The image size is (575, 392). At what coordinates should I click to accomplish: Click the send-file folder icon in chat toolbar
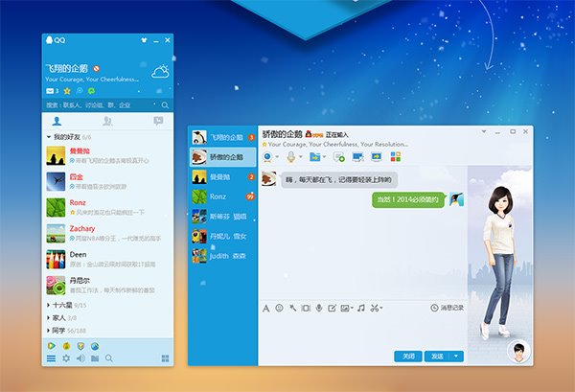tap(315, 157)
